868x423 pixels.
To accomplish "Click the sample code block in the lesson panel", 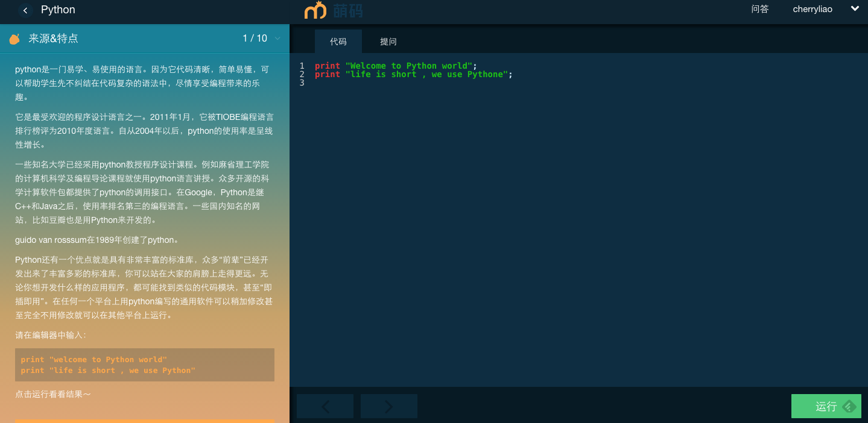I will click(145, 365).
